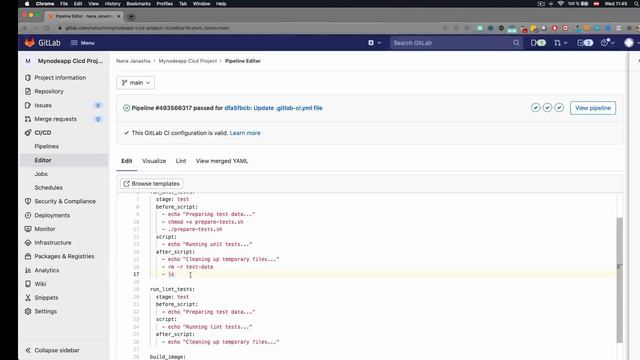Screen dimensions: 640x360
Task: Click the Browse templates button
Action: [x=151, y=184]
